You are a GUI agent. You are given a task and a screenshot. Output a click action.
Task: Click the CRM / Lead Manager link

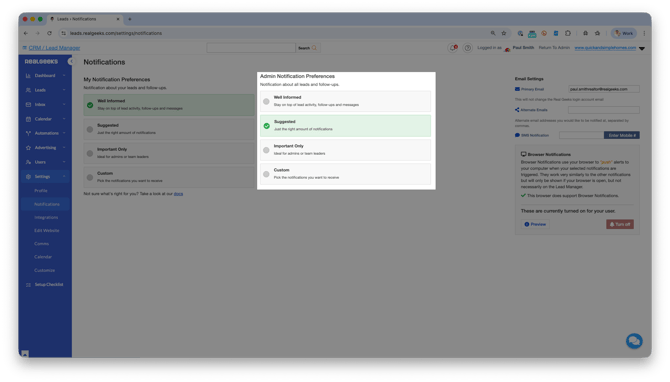(x=54, y=48)
